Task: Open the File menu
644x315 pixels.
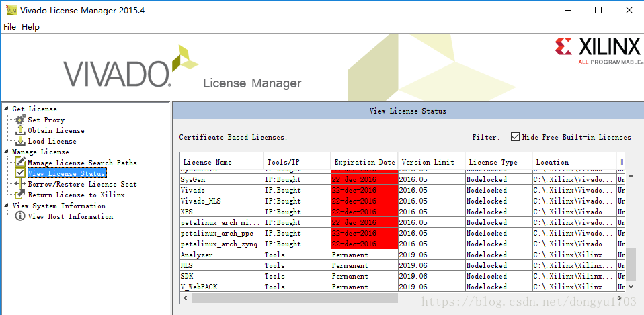Action: pos(9,27)
